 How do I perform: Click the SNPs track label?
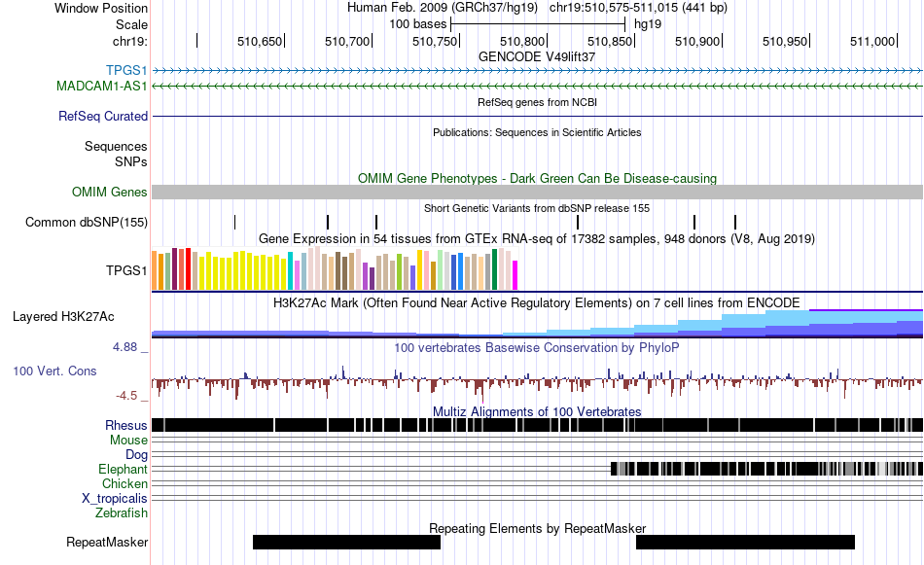tap(131, 161)
